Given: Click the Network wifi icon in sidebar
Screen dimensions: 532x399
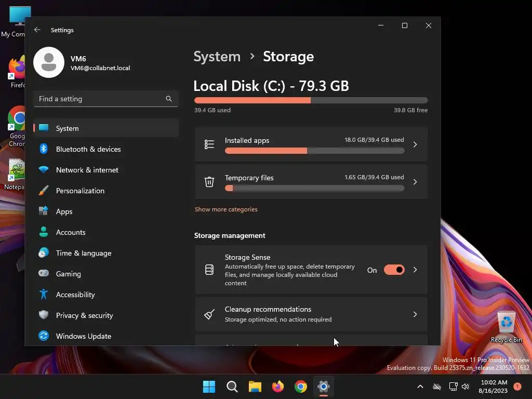Looking at the screenshot, I should (x=44, y=170).
